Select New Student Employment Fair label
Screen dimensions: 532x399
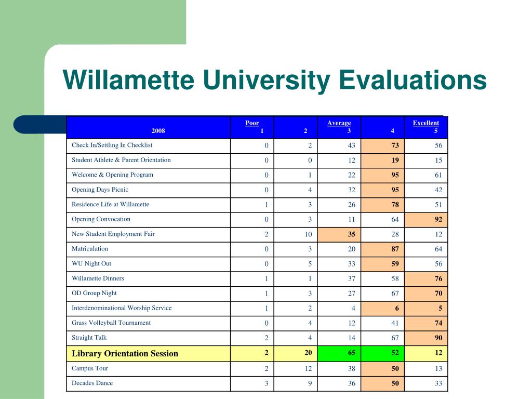coord(113,234)
